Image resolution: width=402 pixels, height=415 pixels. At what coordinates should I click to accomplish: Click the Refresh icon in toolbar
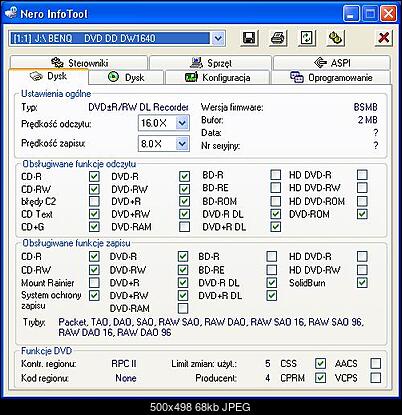[x=307, y=38]
